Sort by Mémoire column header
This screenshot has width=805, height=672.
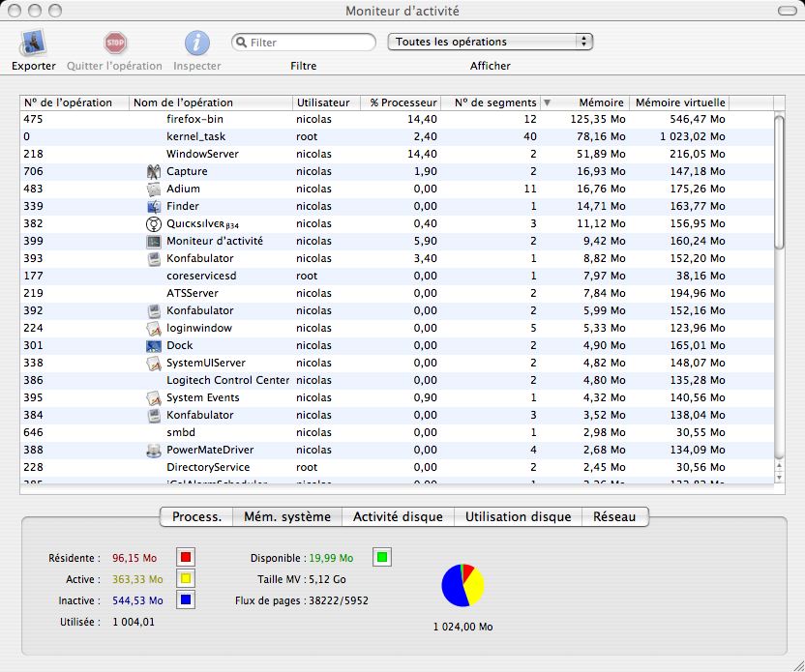585,102
